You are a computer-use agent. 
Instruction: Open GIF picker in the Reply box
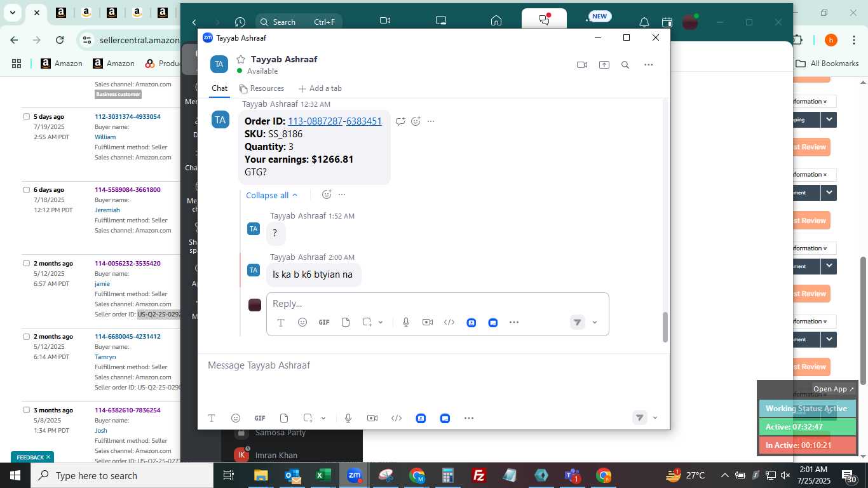click(x=324, y=322)
